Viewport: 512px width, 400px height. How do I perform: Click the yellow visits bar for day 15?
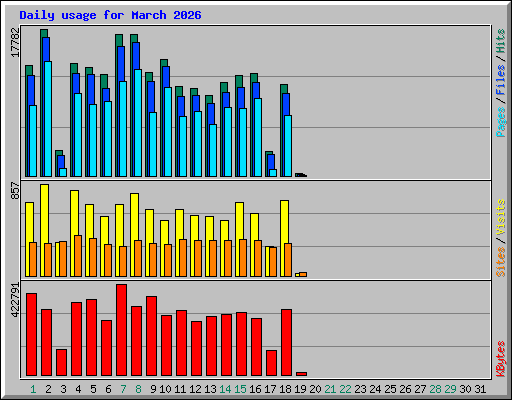pyautogui.click(x=239, y=239)
